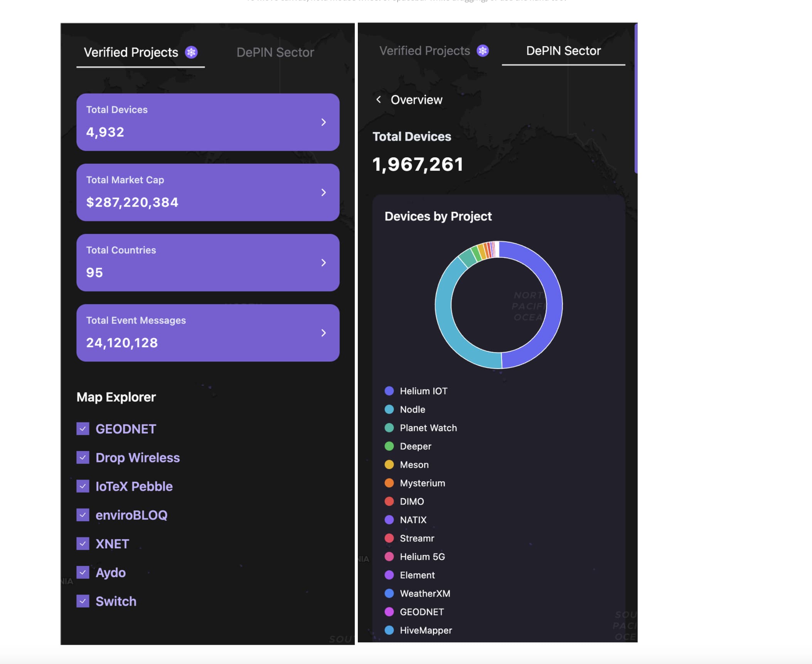This screenshot has height=664, width=812.
Task: Click the Nodle legend color dot
Action: (389, 410)
